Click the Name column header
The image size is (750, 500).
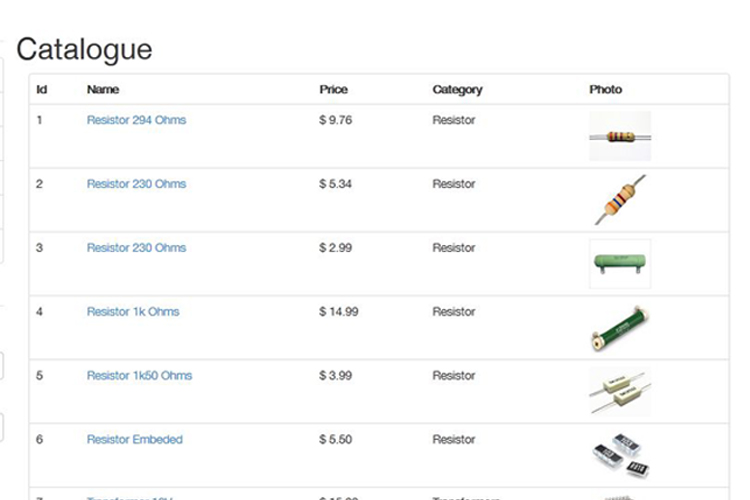103,90
